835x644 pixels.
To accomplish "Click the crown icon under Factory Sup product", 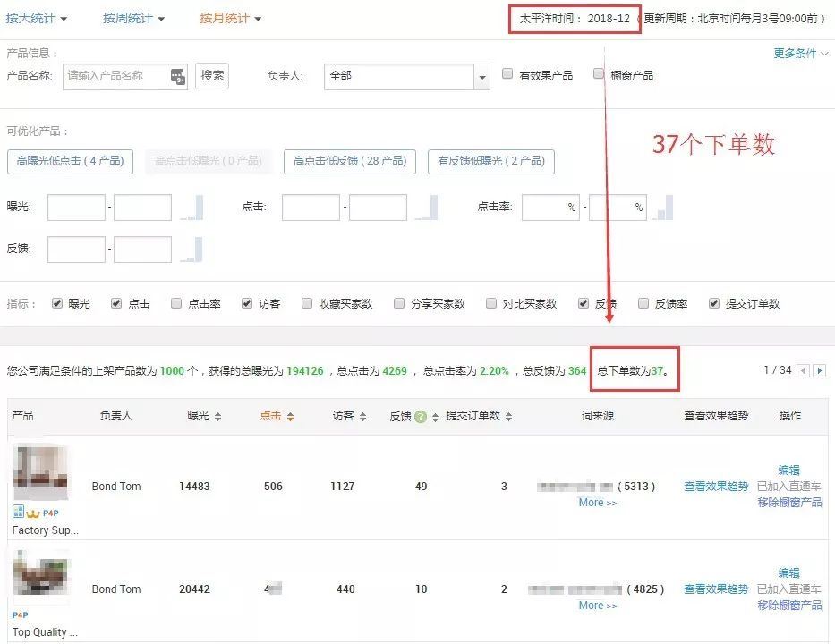I will (33, 513).
